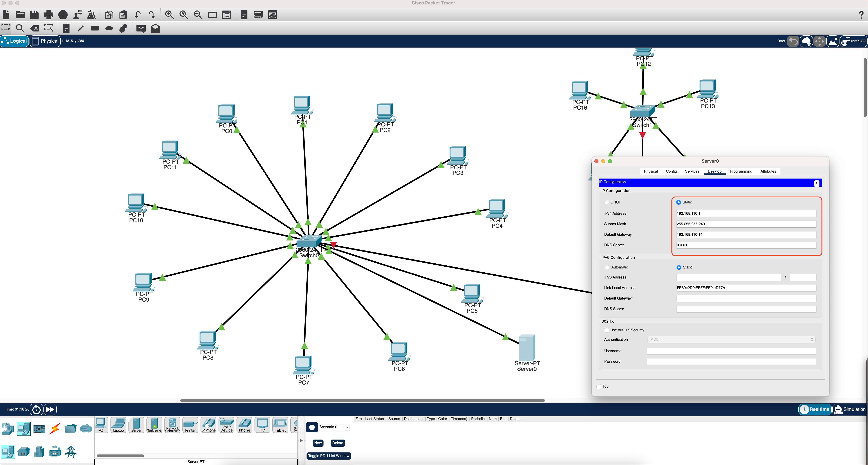The image size is (868, 465).
Task: Open file with folder icon
Action: [x=20, y=15]
